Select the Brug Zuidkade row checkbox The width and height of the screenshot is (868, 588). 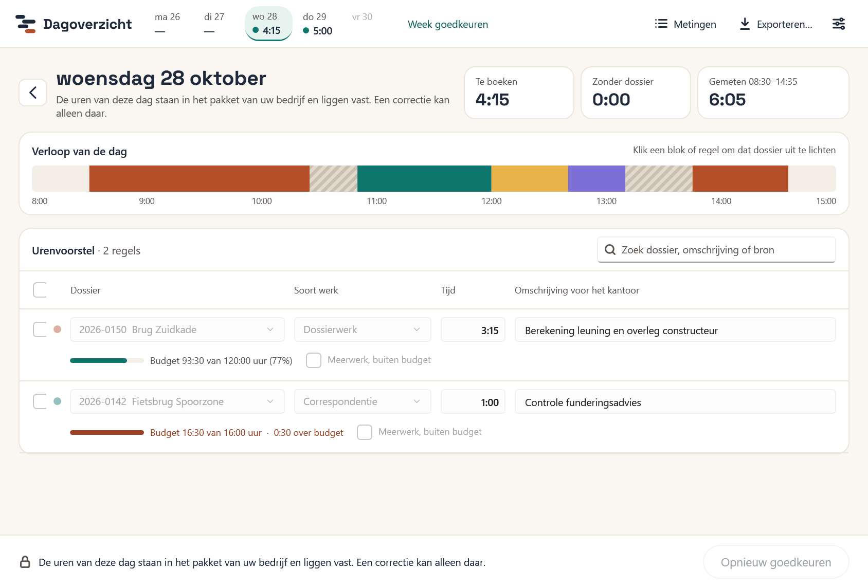tap(40, 329)
